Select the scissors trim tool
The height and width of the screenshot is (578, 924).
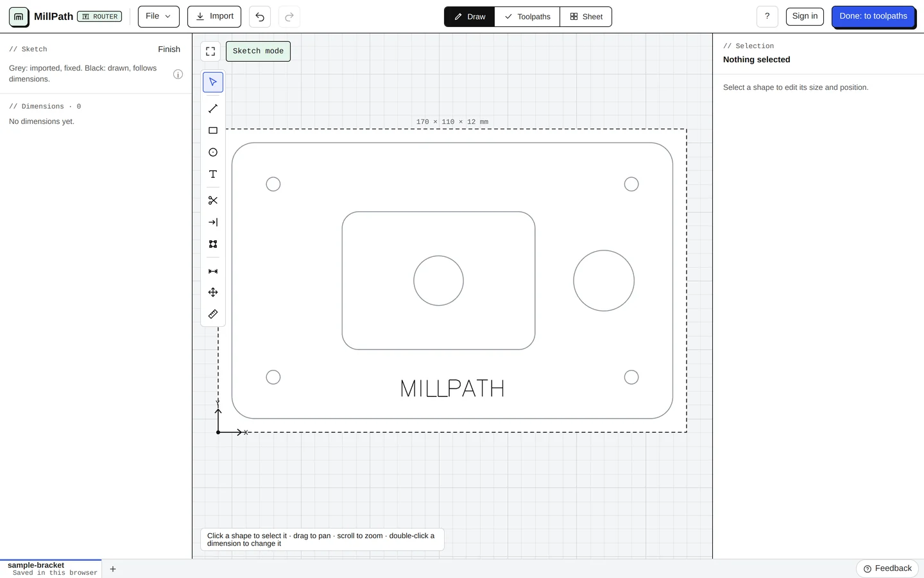(213, 200)
